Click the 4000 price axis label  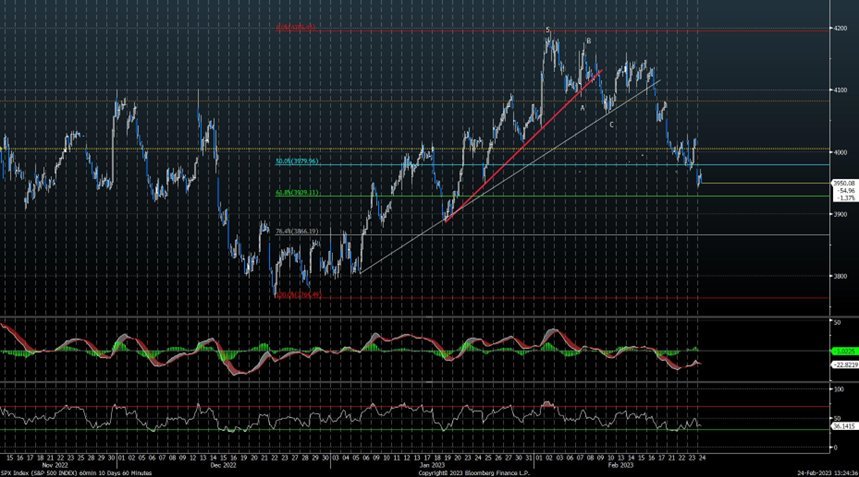coord(841,152)
